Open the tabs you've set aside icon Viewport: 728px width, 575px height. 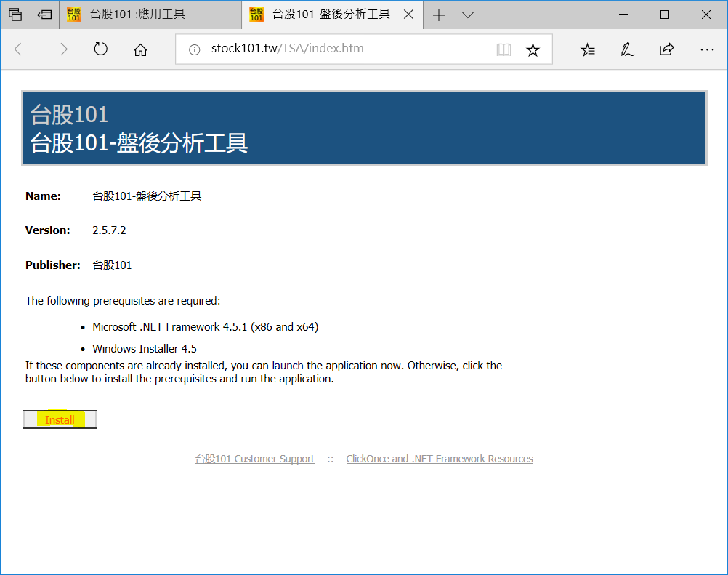(15, 15)
